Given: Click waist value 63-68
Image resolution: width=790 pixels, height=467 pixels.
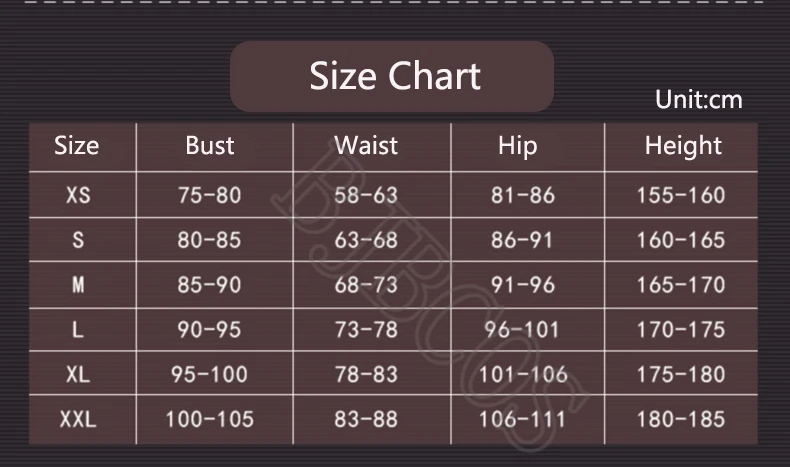Looking at the screenshot, I should 366,240.
